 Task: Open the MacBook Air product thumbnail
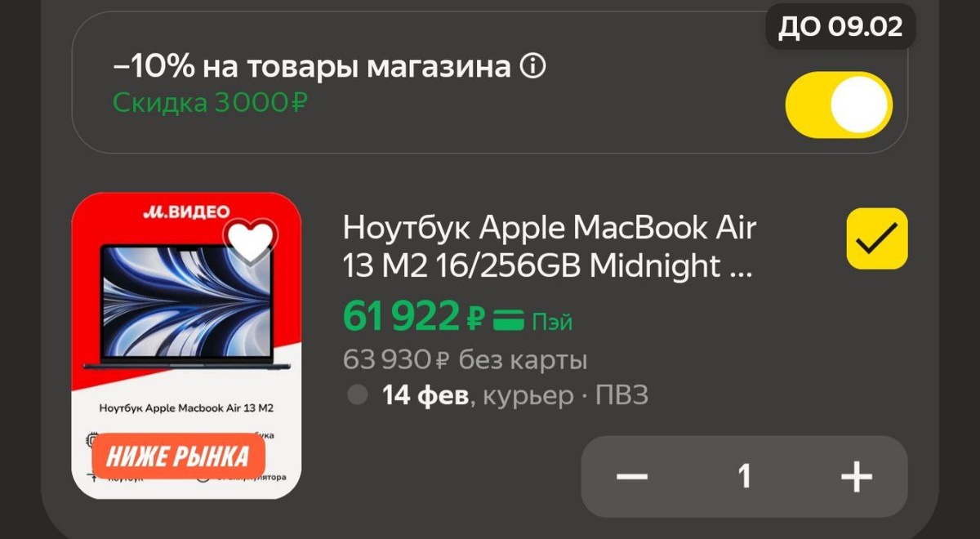tap(186, 345)
